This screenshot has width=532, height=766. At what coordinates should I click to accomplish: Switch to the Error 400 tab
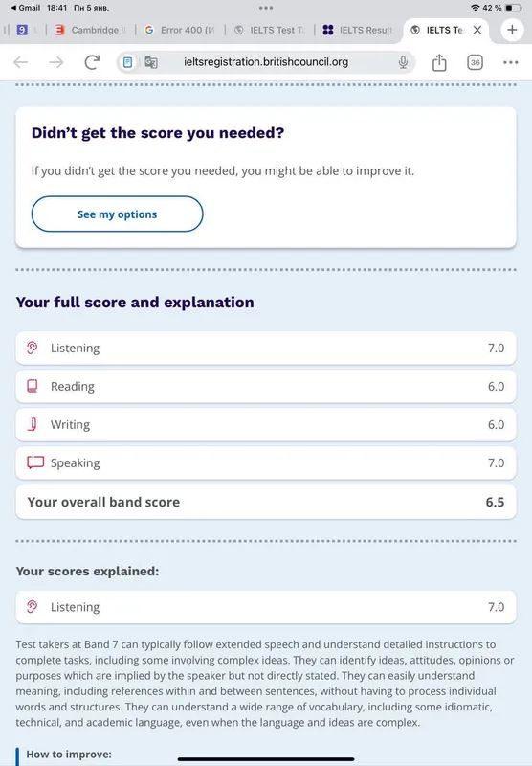[x=180, y=30]
